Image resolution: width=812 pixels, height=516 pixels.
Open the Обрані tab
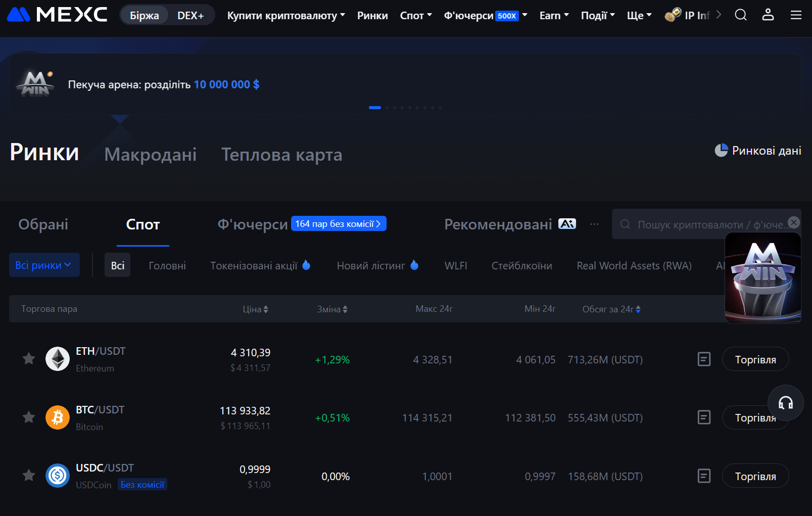pos(43,224)
